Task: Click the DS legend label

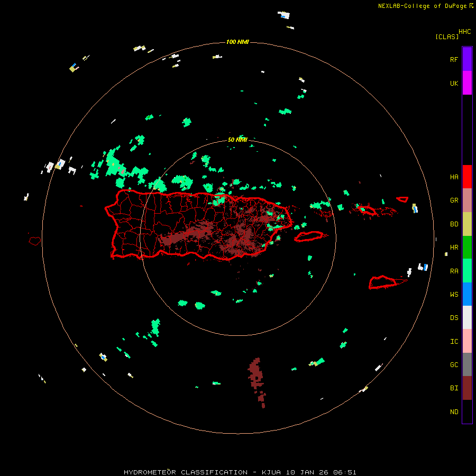Action: 454,317
